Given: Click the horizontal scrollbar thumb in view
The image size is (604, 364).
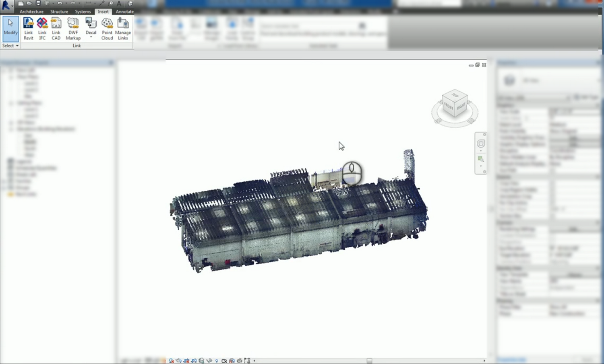Looking at the screenshot, I should [369, 361].
